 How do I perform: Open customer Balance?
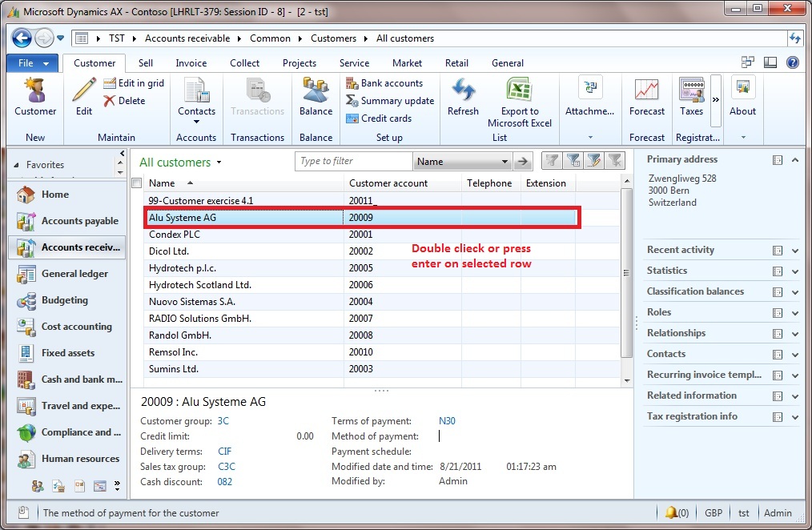point(316,97)
